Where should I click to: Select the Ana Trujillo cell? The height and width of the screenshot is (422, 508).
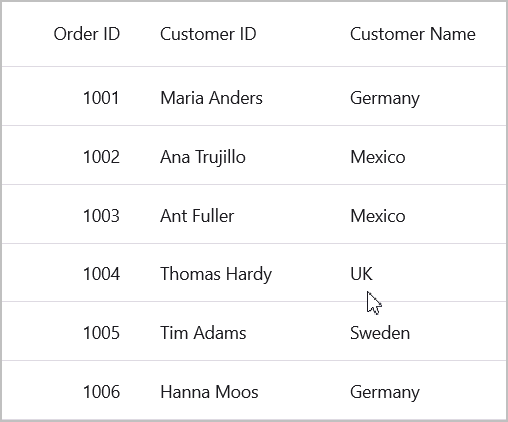pyautogui.click(x=203, y=157)
